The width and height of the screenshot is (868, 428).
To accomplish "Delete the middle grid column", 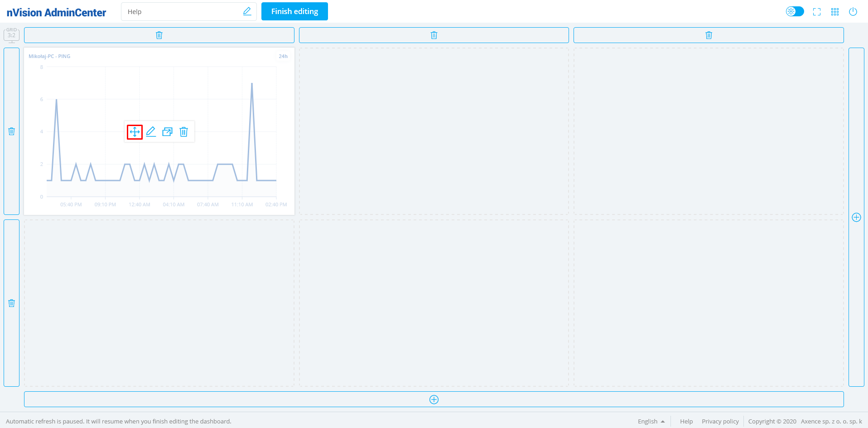I will pos(434,35).
